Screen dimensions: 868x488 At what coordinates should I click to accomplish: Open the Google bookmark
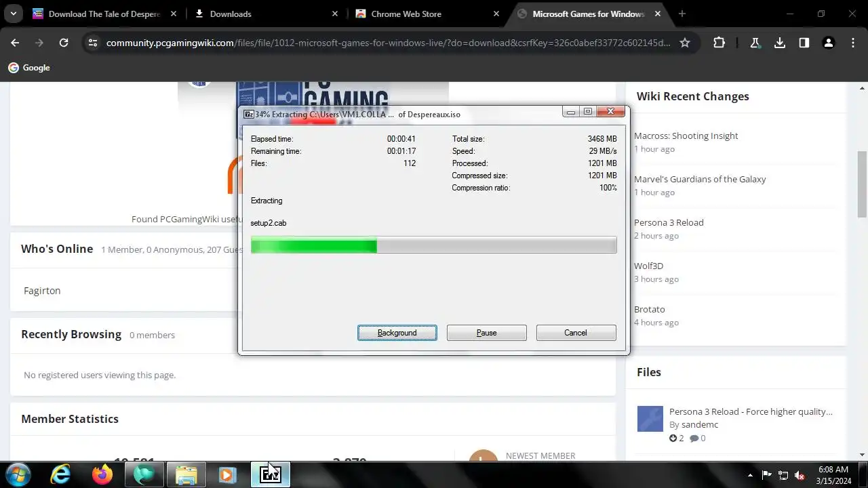pyautogui.click(x=28, y=68)
